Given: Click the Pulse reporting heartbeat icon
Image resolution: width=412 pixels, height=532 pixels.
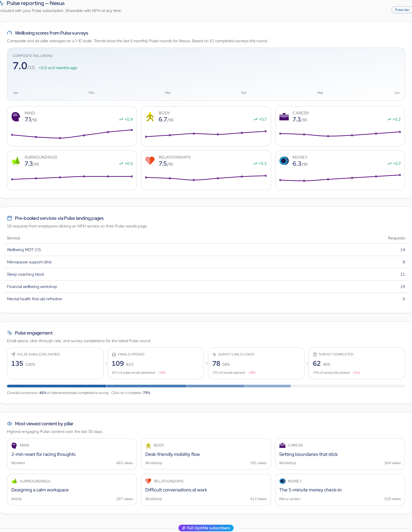Looking at the screenshot, I should click(x=2, y=3).
